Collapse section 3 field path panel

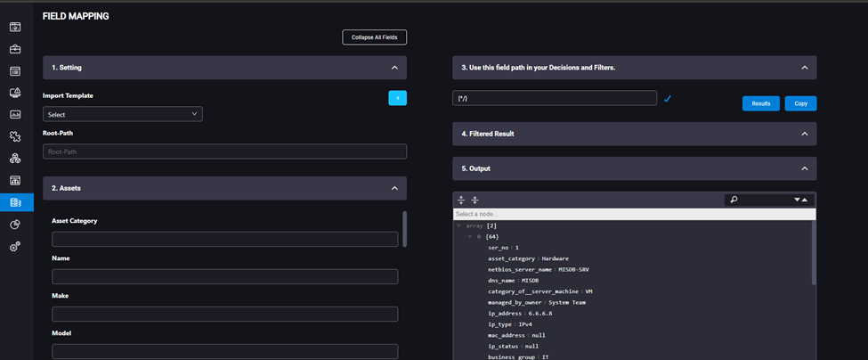click(804, 68)
